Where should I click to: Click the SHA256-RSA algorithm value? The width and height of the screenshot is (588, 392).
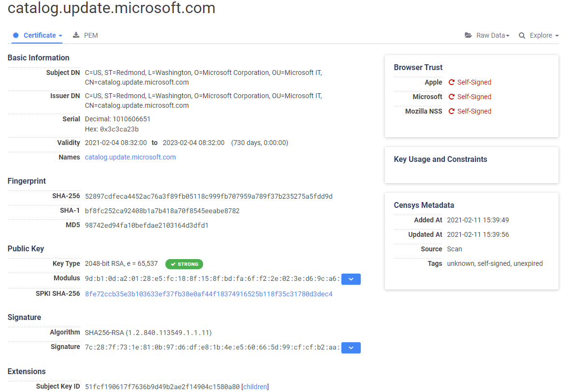148,333
